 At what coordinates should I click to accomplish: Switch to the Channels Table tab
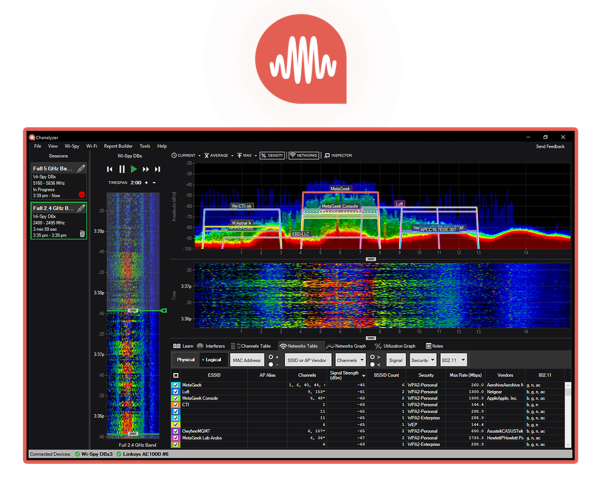pos(251,346)
